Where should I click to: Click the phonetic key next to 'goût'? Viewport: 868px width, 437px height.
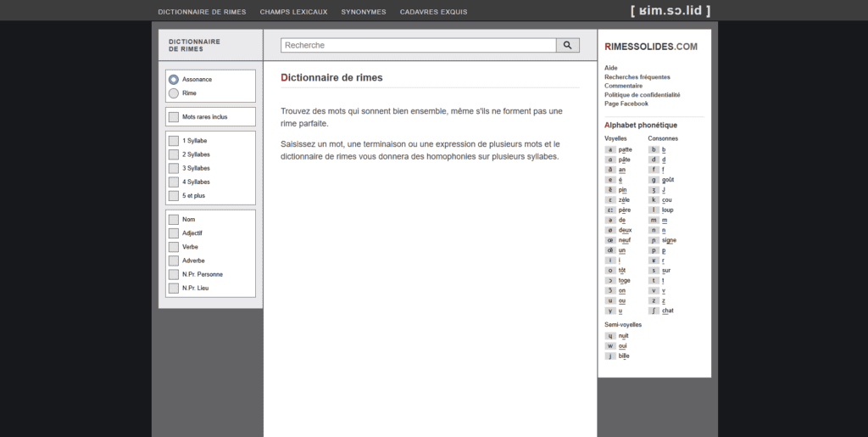[654, 180]
